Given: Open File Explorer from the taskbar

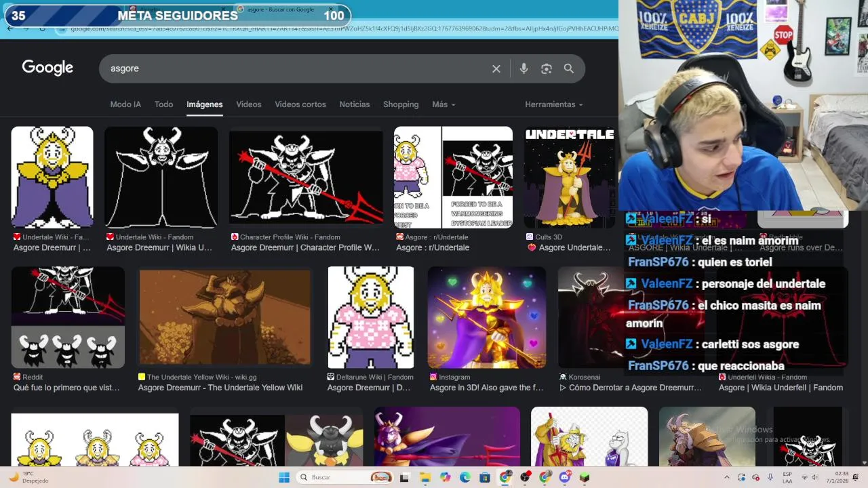Looking at the screenshot, I should click(x=425, y=477).
